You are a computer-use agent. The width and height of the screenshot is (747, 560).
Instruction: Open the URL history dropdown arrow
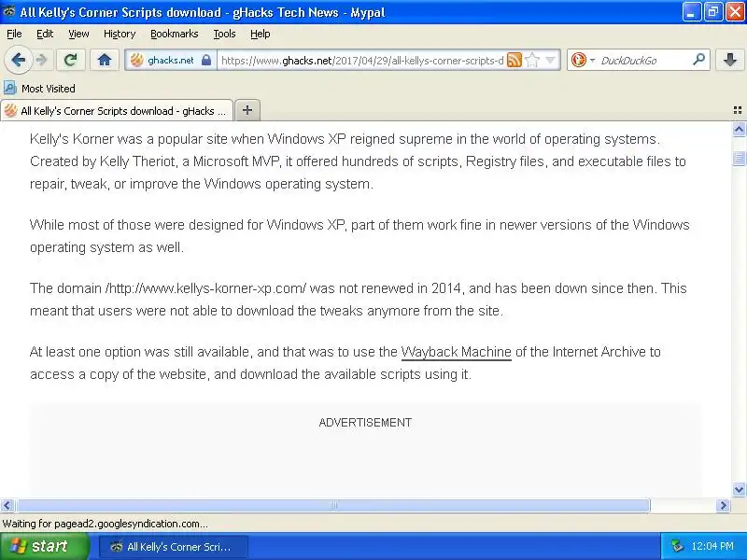pos(551,60)
